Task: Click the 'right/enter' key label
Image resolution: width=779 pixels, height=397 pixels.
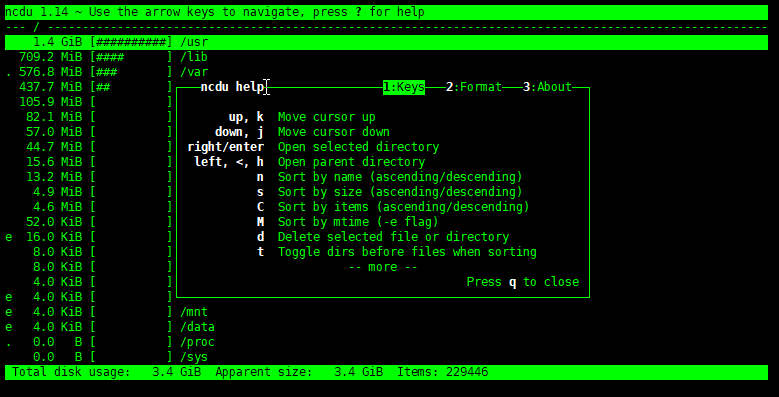Action: pyautogui.click(x=226, y=147)
